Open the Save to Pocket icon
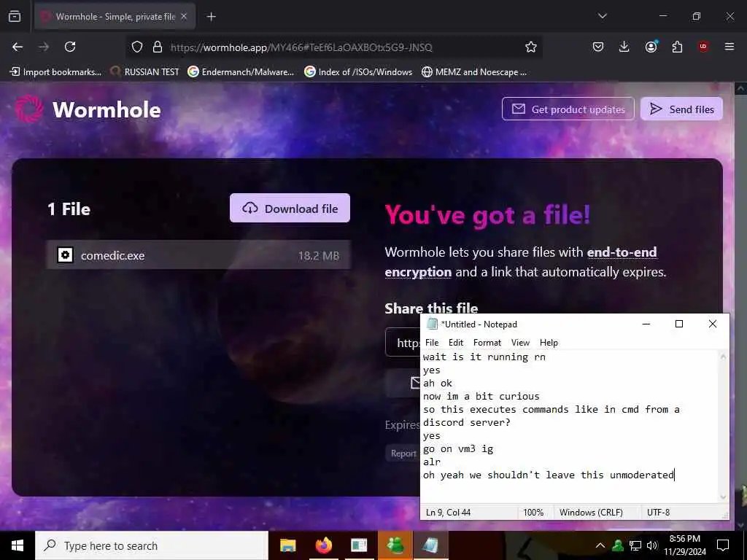 (x=598, y=47)
